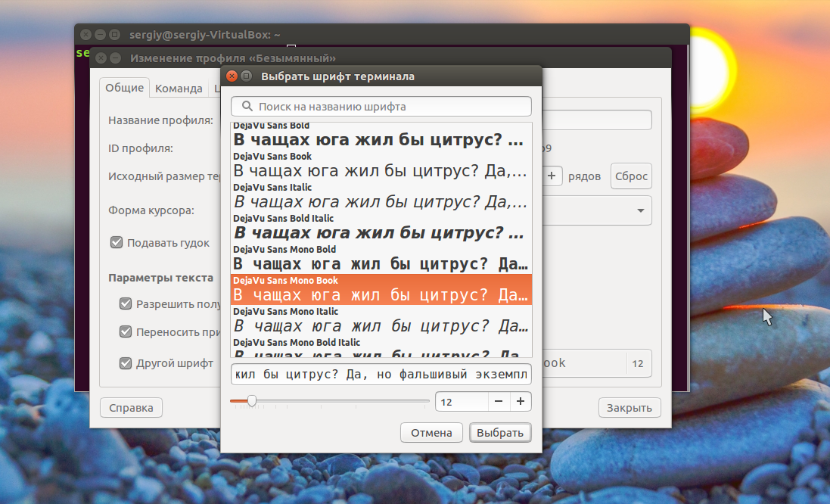Viewport: 830px width, 504px height.
Task: Toggle the Подавать гудок checkbox
Action: pyautogui.click(x=117, y=243)
